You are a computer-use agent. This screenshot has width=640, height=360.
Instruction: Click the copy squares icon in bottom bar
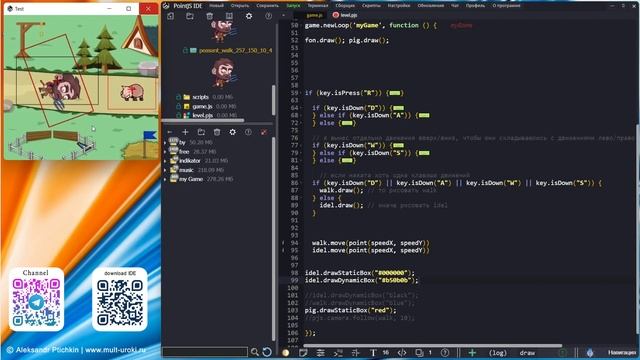point(419,353)
